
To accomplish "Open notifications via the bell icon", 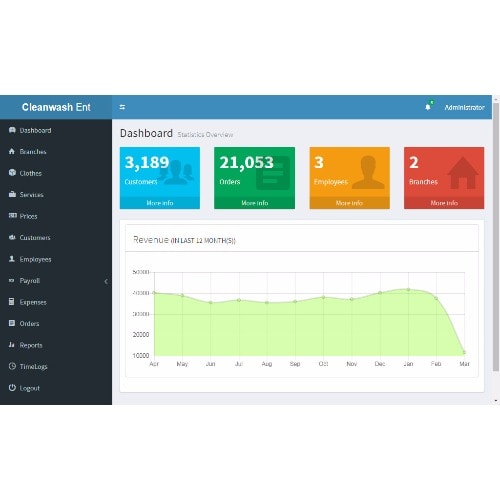I will pyautogui.click(x=428, y=107).
